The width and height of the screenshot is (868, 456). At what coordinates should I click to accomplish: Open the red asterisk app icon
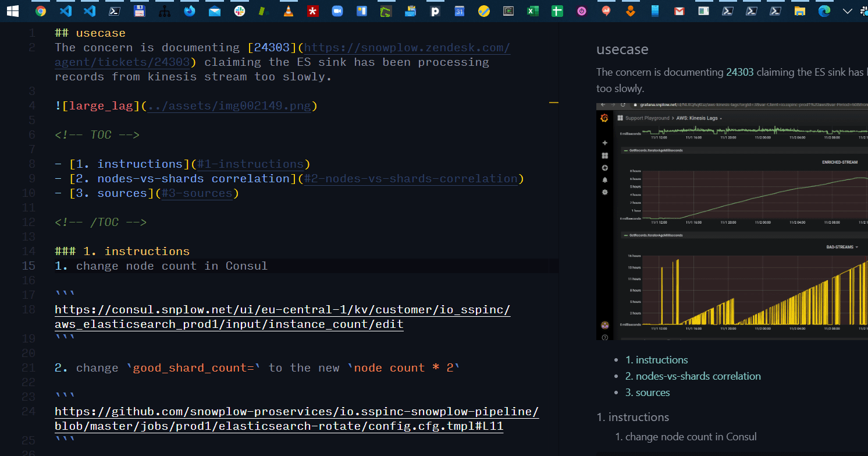coord(313,10)
